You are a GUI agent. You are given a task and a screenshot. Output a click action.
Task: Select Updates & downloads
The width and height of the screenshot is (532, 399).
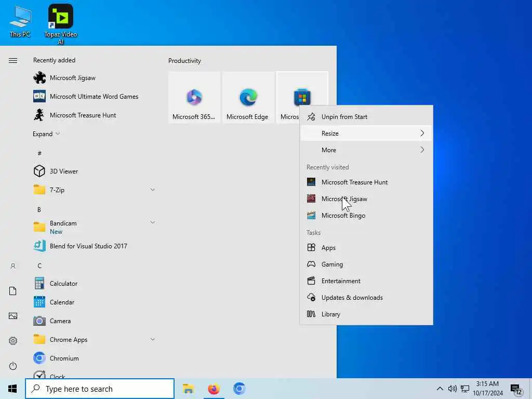coord(366,298)
